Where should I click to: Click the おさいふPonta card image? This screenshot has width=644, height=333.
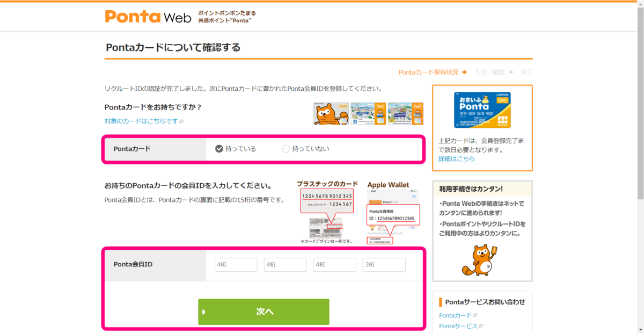tap(482, 110)
